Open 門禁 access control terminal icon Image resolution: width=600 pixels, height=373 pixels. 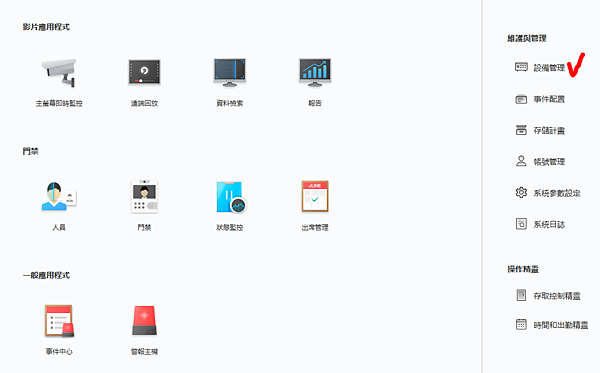[x=144, y=196]
